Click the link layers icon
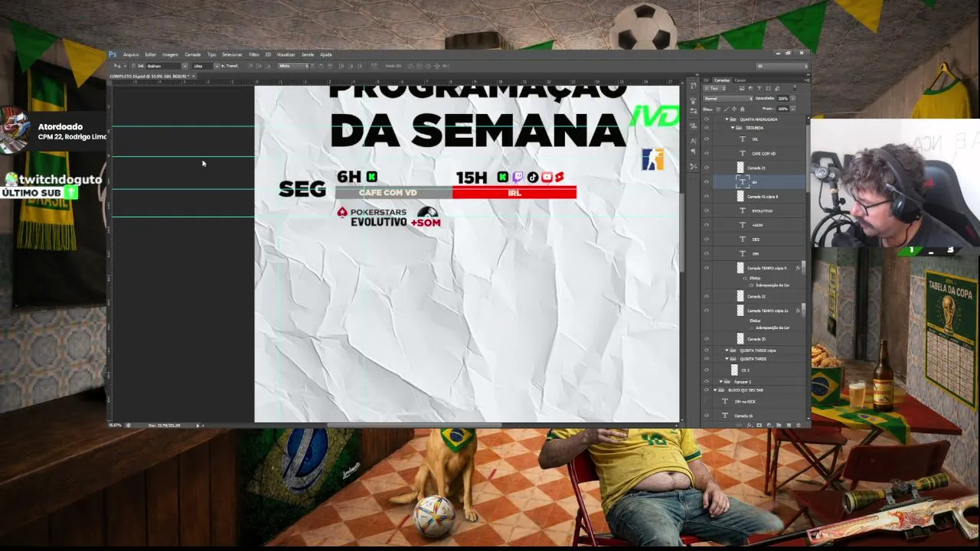 [x=739, y=425]
